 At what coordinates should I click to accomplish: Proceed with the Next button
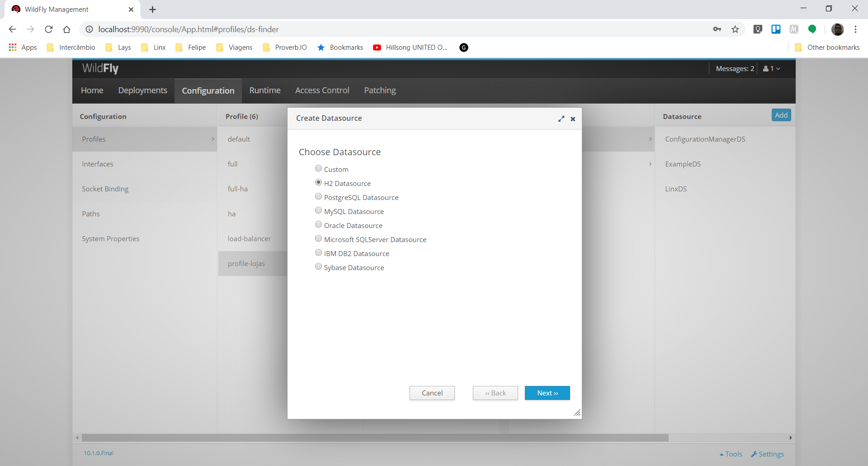tap(547, 393)
